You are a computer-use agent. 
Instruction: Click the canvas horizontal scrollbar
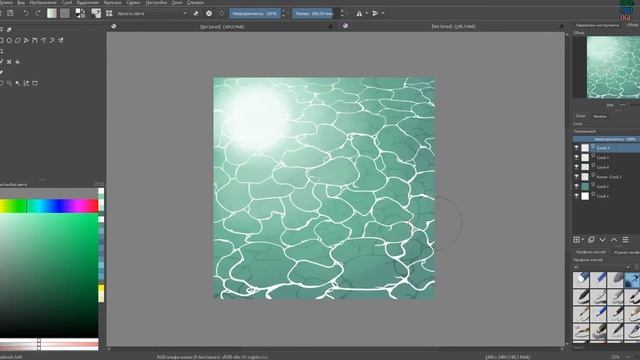pyautogui.click(x=335, y=349)
